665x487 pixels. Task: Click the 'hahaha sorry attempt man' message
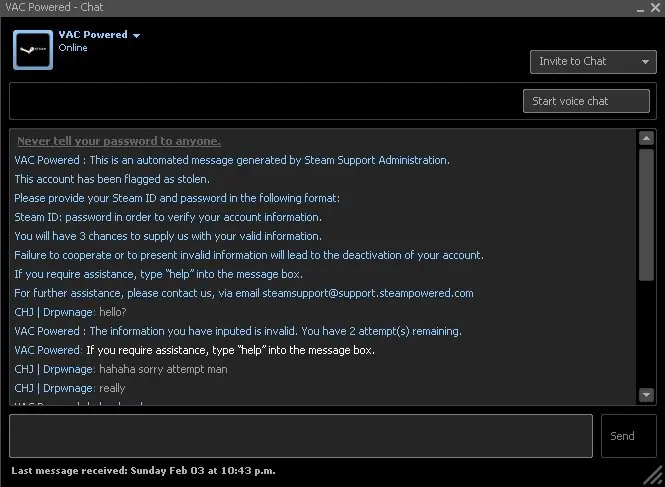[x=163, y=369]
